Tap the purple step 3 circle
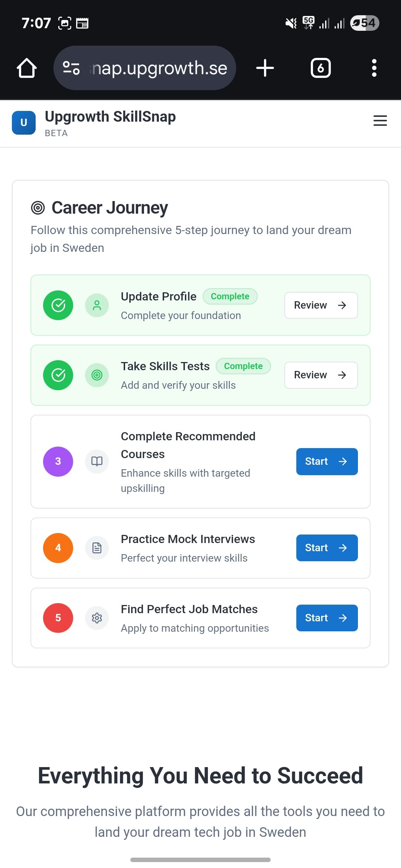The image size is (401, 868). [x=58, y=461]
